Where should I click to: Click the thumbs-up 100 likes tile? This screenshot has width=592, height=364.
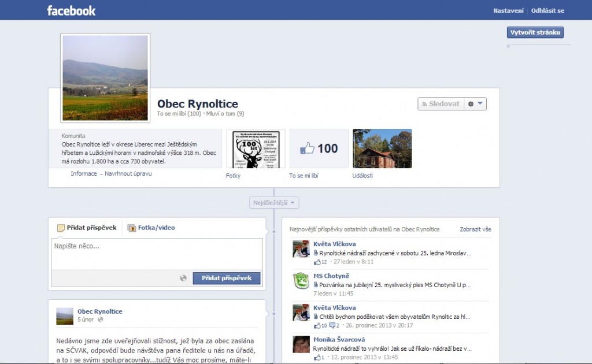point(319,148)
